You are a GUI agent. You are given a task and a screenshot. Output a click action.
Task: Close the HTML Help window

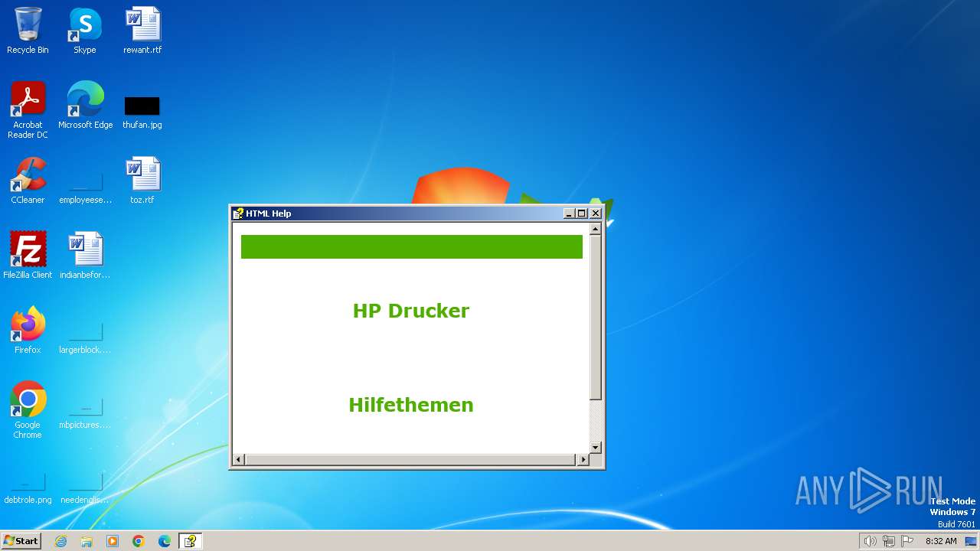(x=595, y=214)
